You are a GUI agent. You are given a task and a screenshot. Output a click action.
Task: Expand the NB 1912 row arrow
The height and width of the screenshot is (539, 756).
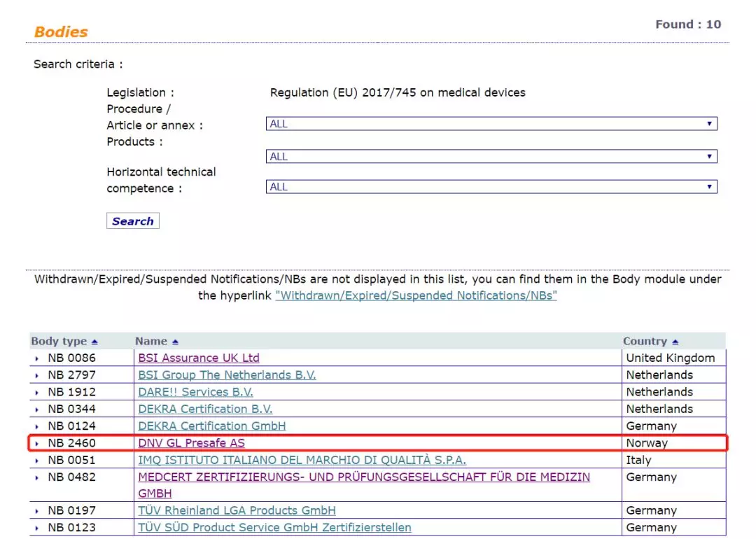[x=36, y=393]
